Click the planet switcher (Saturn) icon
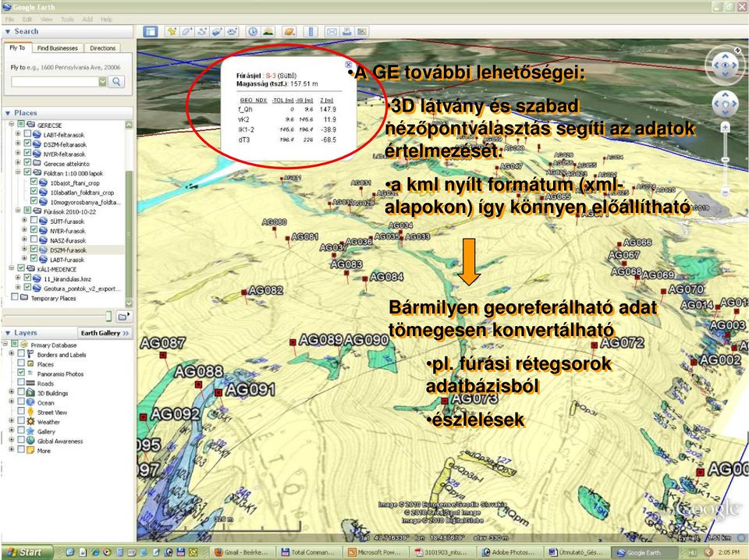Viewport: 749px width, 560px height. (289, 32)
